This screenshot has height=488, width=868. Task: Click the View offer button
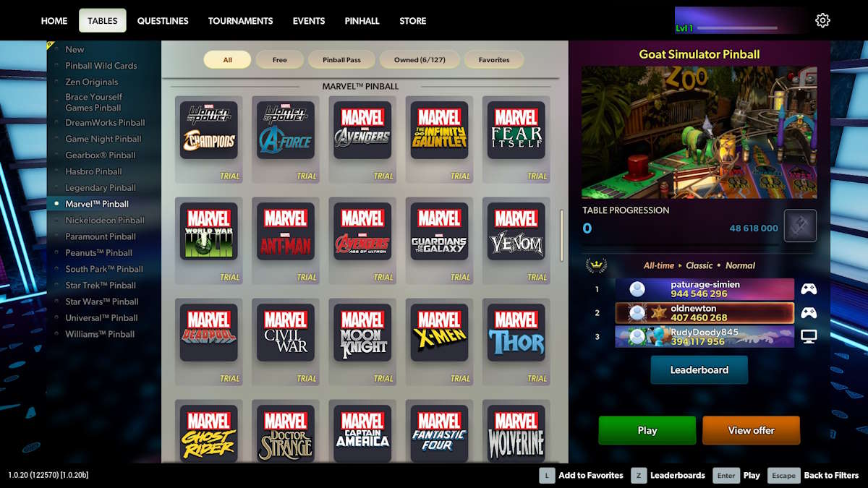click(751, 430)
